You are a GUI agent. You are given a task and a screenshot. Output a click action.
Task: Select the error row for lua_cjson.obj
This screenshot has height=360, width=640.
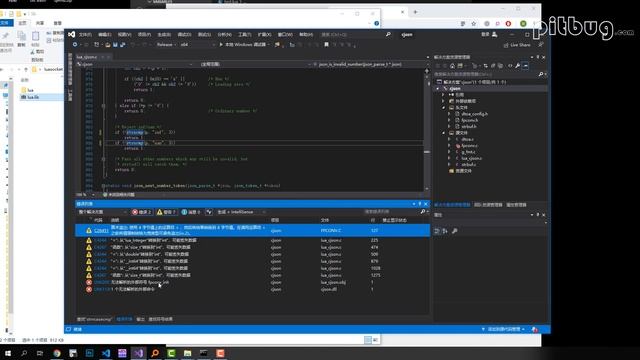[252, 282]
